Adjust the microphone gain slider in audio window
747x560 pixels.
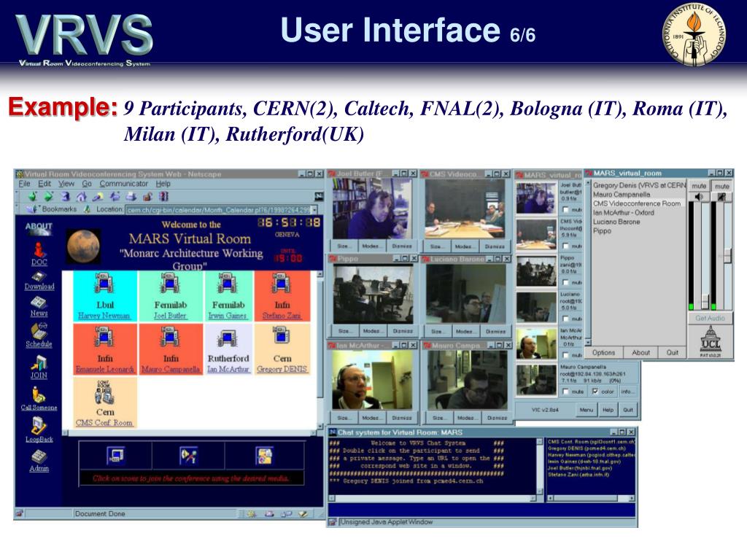click(727, 255)
